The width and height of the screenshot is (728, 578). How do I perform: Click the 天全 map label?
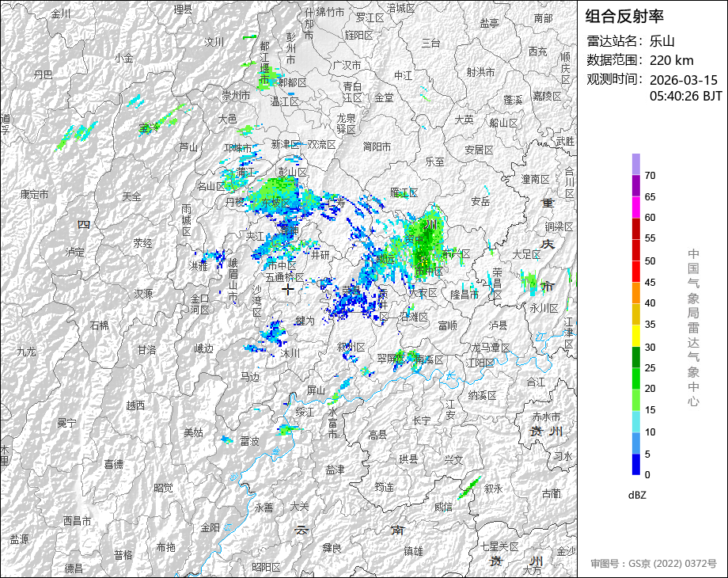click(x=131, y=196)
